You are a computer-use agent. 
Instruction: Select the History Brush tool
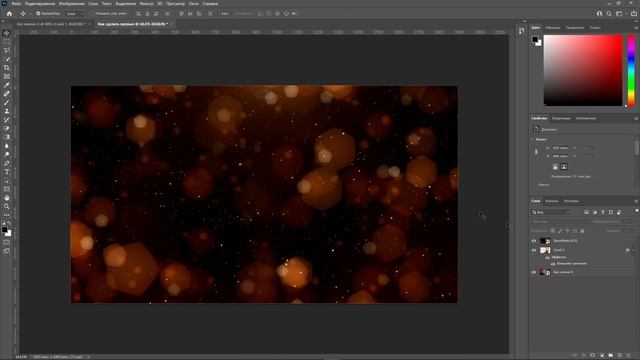coord(7,120)
